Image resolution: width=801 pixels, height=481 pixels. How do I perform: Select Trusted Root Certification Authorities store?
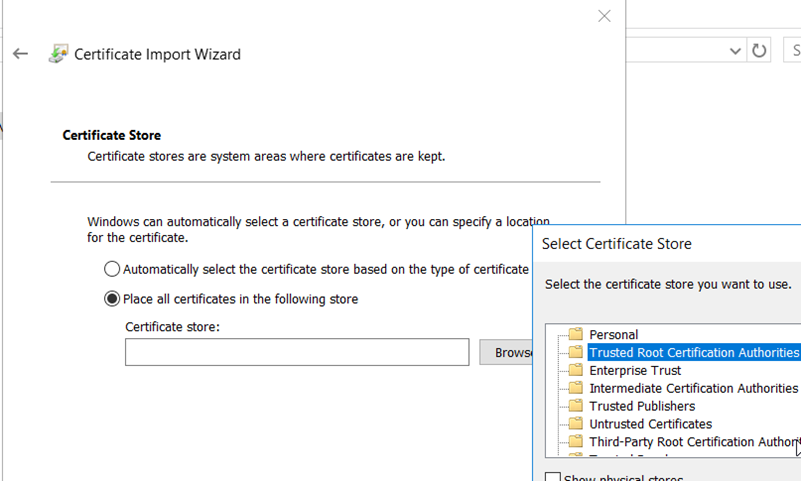coord(693,352)
